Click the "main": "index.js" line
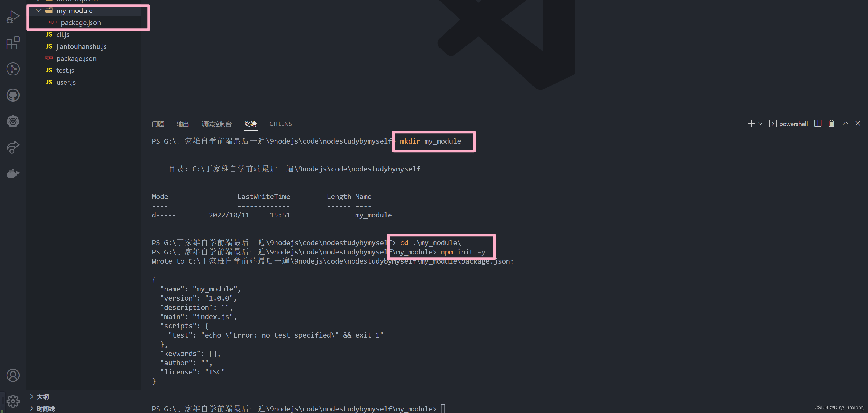 coord(199,317)
